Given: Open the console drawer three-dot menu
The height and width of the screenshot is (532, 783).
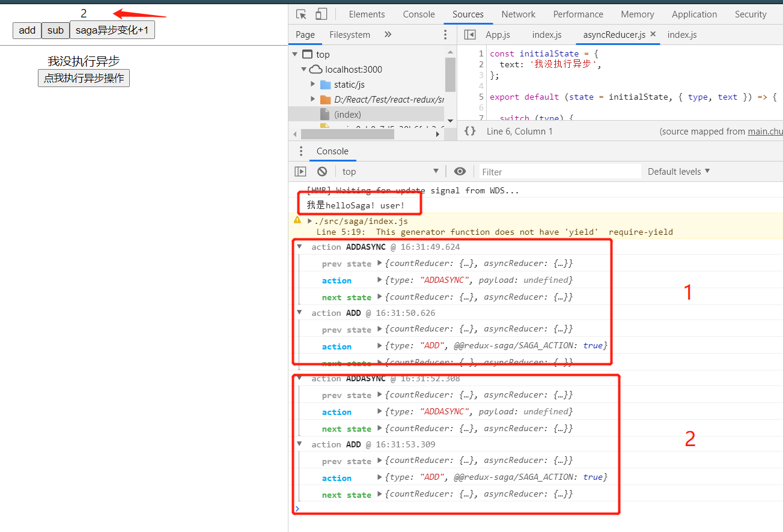Looking at the screenshot, I should tap(301, 151).
